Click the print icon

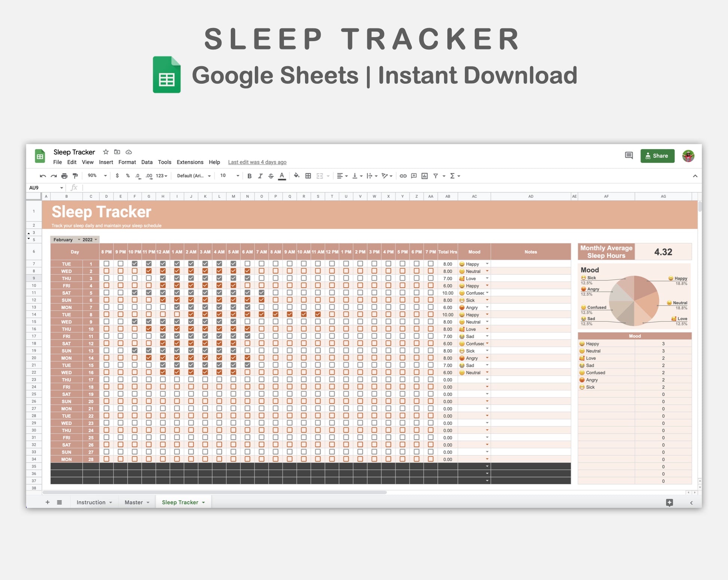point(64,176)
